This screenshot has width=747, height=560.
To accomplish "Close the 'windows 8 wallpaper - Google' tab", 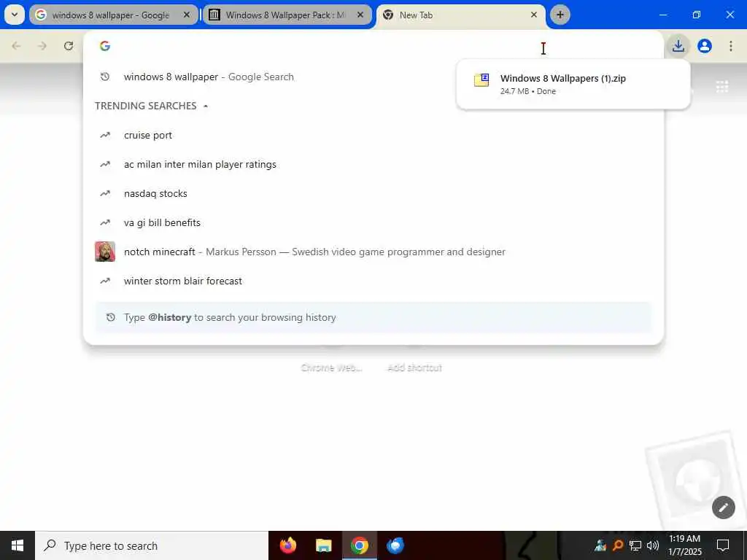I will click(x=187, y=15).
